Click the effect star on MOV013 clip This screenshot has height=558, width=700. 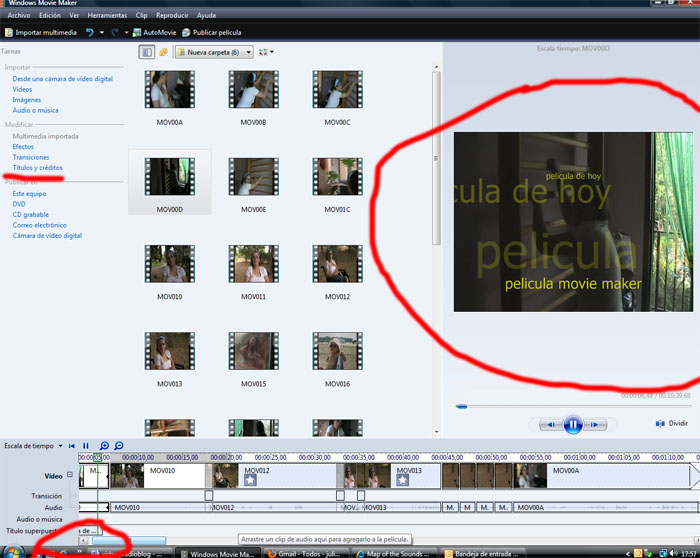pyautogui.click(x=403, y=480)
